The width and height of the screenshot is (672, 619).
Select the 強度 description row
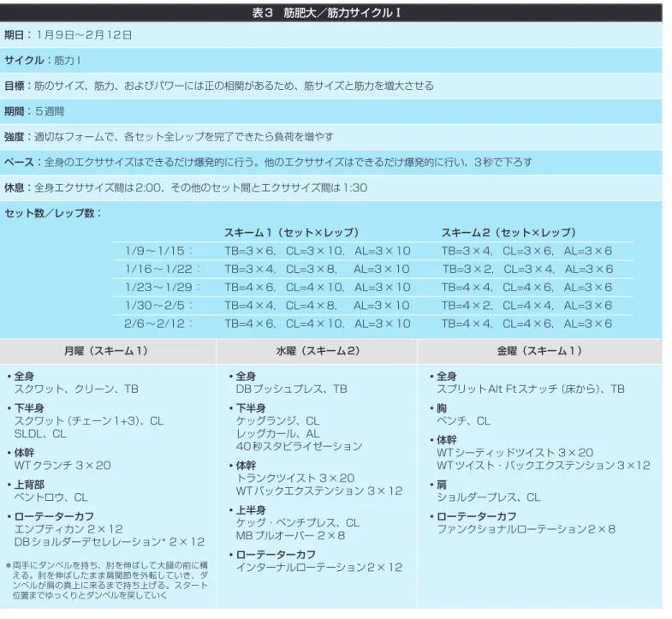(x=330, y=137)
